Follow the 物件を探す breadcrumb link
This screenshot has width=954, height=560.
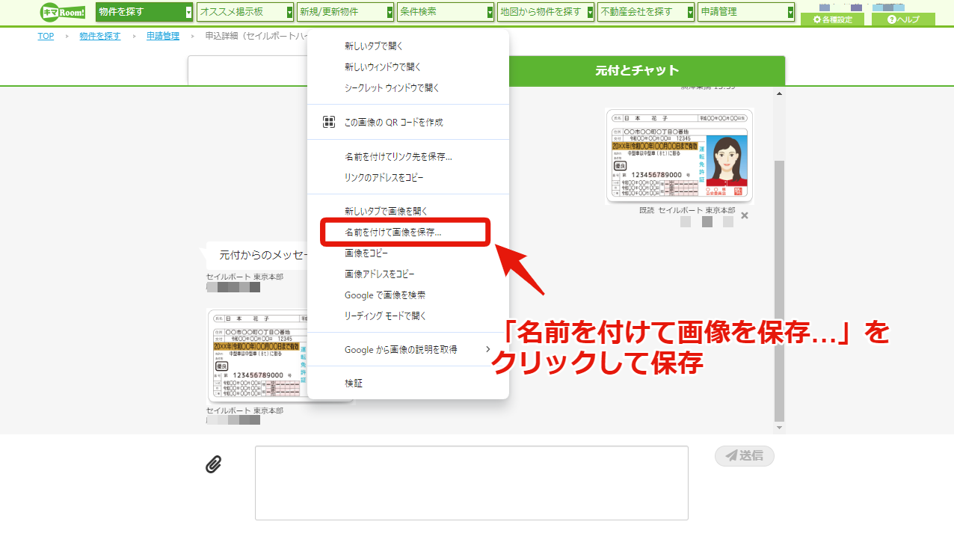100,36
